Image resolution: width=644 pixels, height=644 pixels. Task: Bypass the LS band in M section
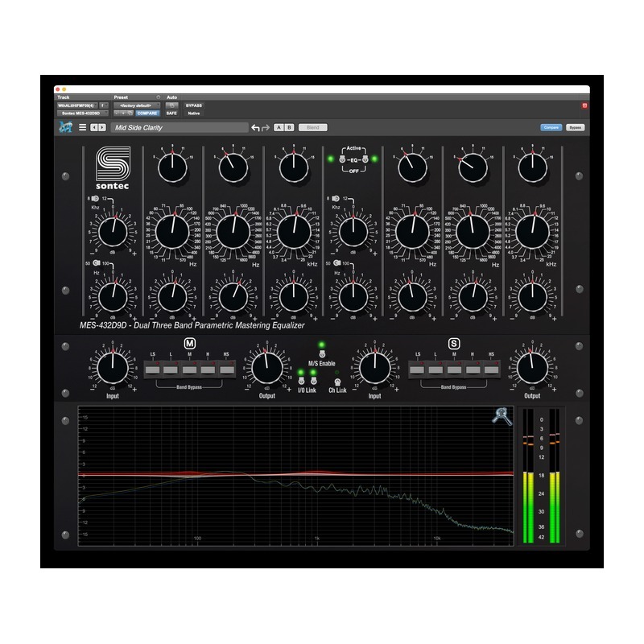click(x=152, y=369)
